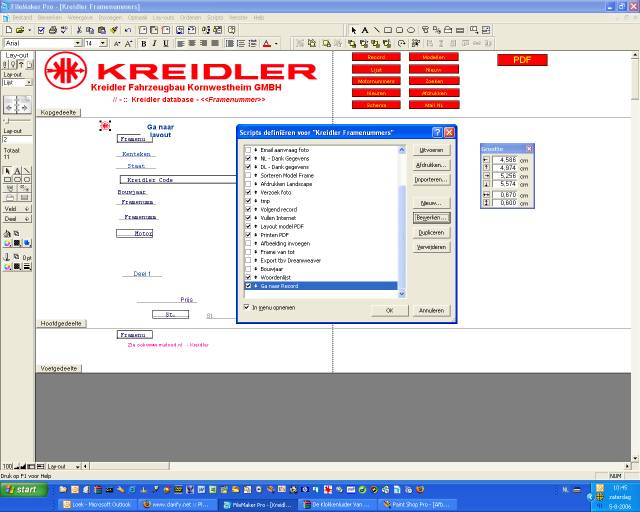This screenshot has height=512, width=640.
Task: Toggle checkbox for NL - Dank Gegevens script
Action: (248, 158)
